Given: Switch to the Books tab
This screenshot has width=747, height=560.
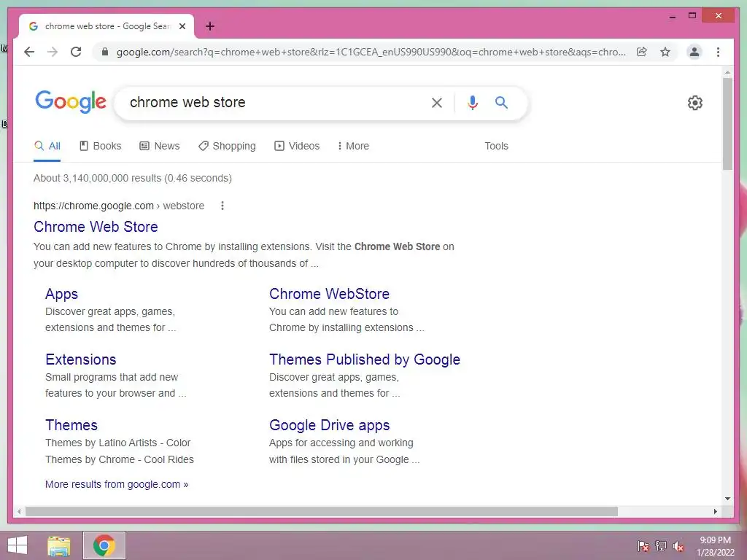Looking at the screenshot, I should pyautogui.click(x=100, y=146).
